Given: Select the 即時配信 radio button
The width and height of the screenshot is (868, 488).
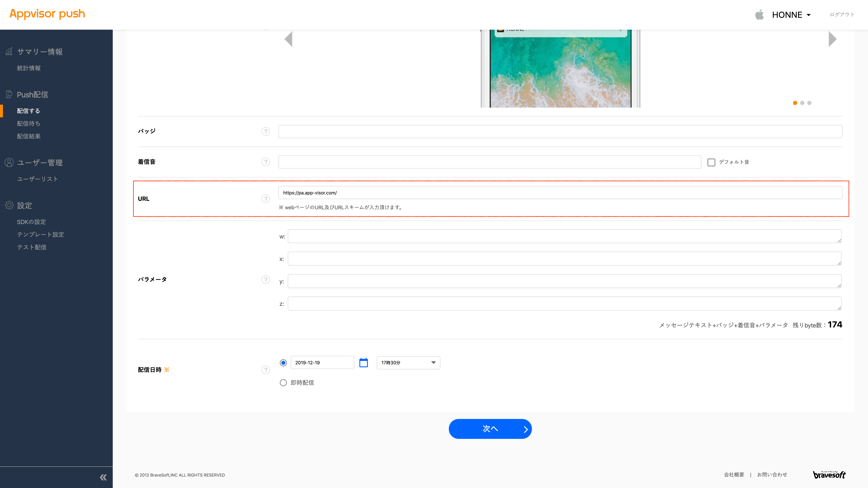Looking at the screenshot, I should (283, 383).
